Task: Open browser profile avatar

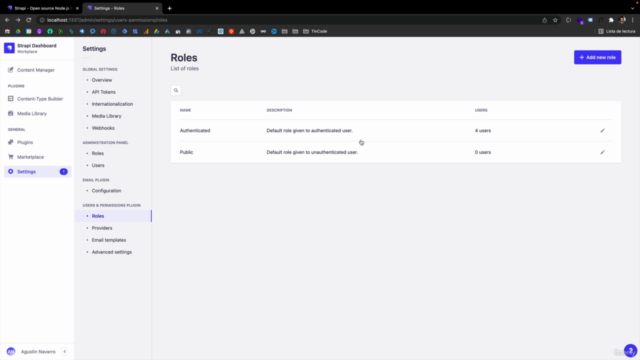Action: tap(622, 20)
